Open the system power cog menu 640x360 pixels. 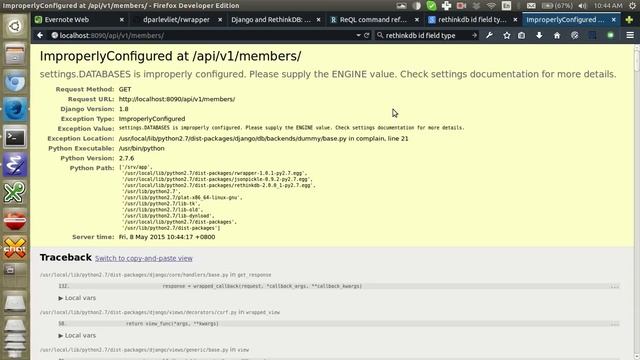click(x=632, y=6)
